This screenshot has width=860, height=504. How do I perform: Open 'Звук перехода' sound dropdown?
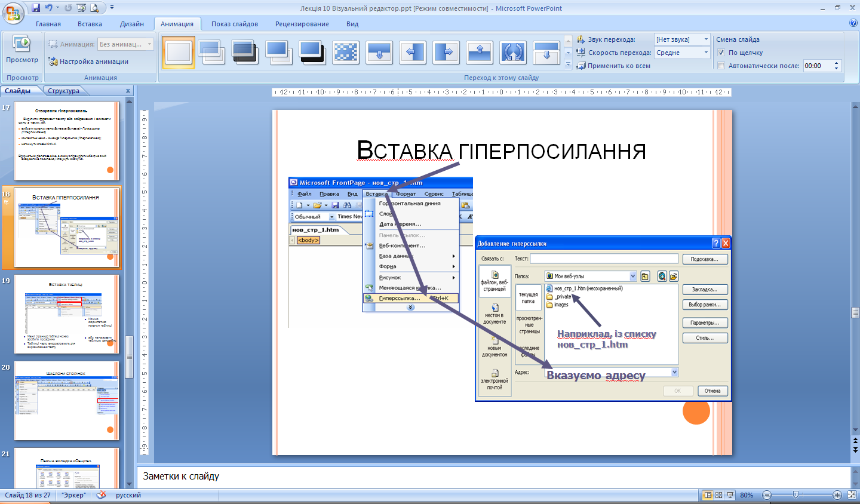[x=705, y=39]
